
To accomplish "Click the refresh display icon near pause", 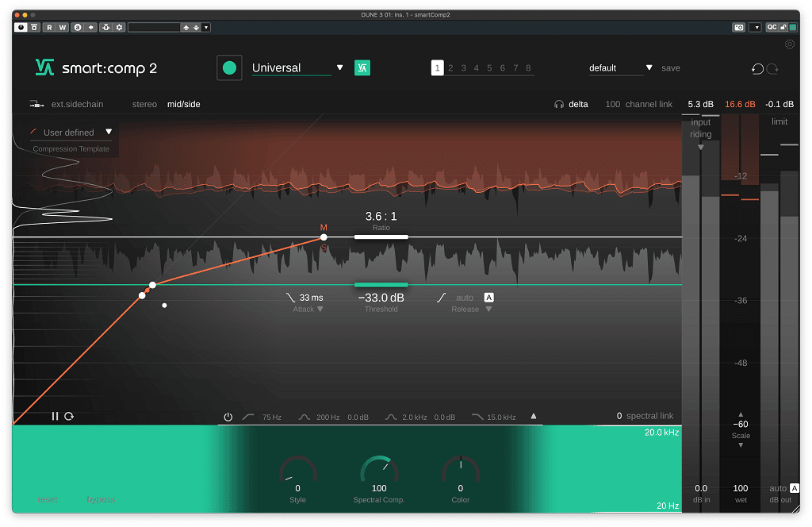I will point(69,416).
